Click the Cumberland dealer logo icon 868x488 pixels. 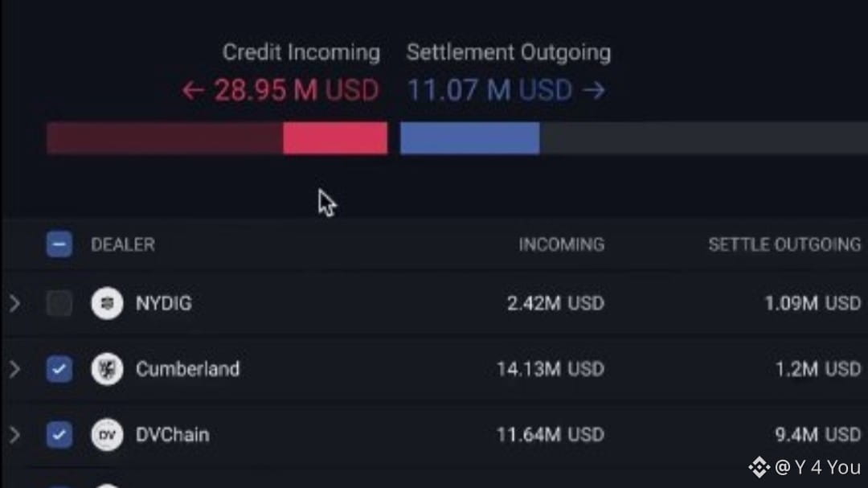click(107, 369)
